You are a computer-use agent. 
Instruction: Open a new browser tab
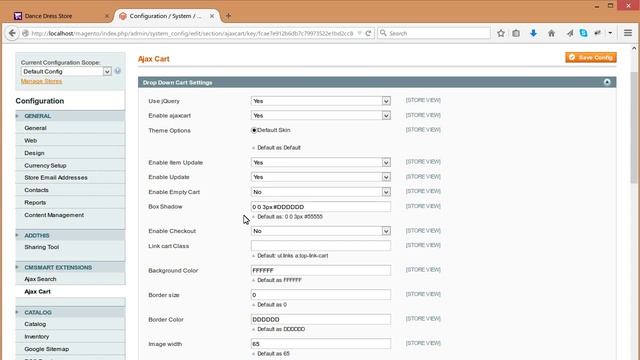pyautogui.click(x=228, y=16)
